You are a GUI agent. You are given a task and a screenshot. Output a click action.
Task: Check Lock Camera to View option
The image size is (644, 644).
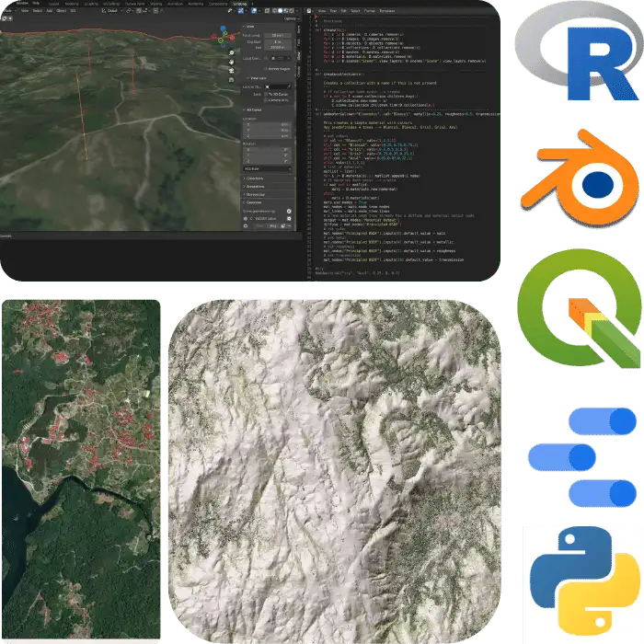click(266, 99)
